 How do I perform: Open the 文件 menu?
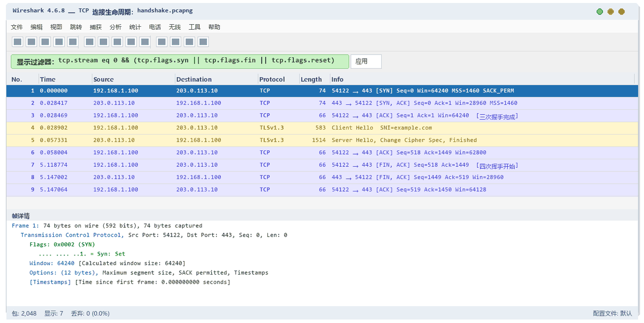click(17, 27)
